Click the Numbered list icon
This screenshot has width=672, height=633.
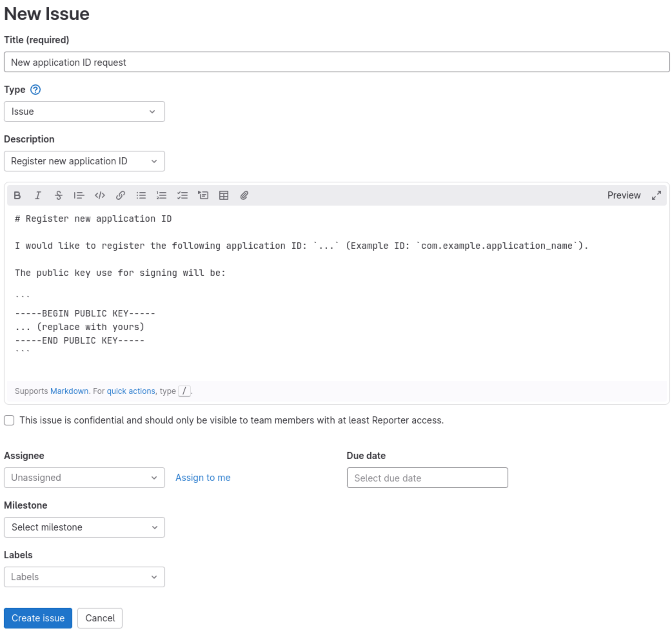click(161, 195)
